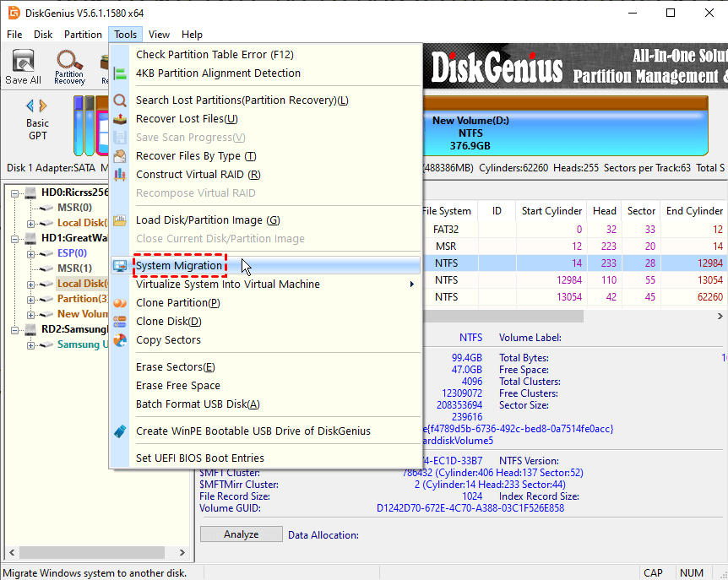728x580 pixels.
Task: Choose Batch Format USB Disk(A)
Action: (265, 404)
